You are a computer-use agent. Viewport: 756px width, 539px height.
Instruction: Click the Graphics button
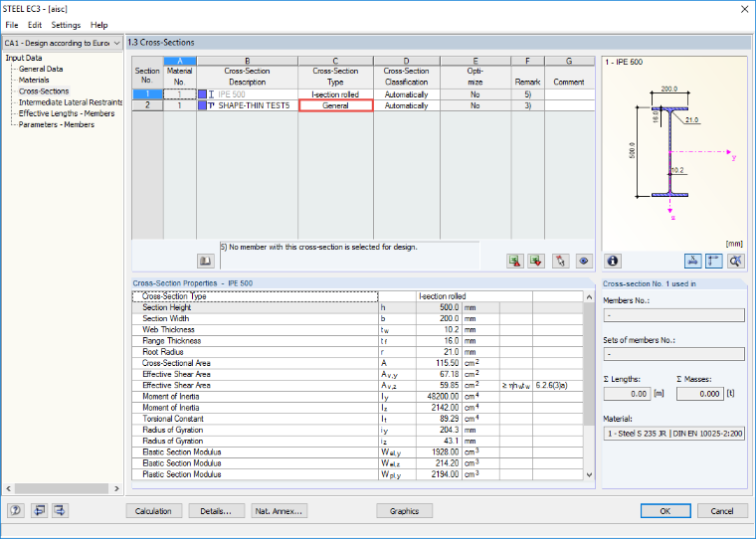tap(404, 511)
